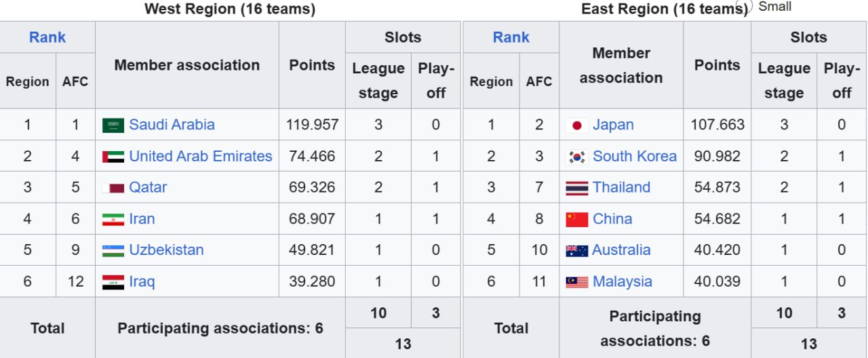This screenshot has width=868, height=358.
Task: Click the Uzbekistan flag icon
Action: 113,251
